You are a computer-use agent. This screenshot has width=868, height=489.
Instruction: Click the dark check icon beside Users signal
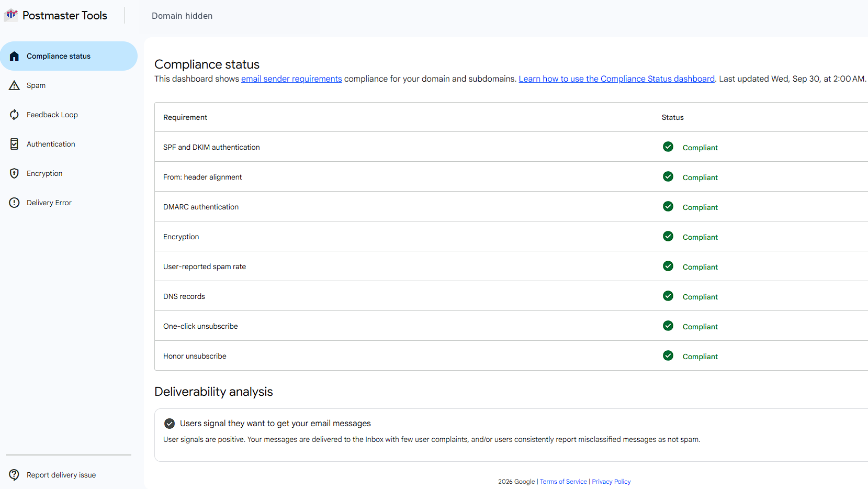click(170, 424)
